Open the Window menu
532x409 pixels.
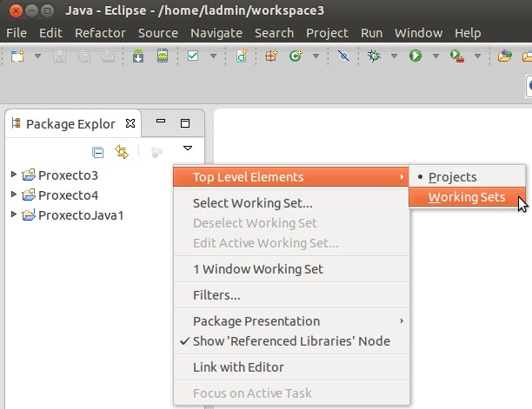[419, 33]
